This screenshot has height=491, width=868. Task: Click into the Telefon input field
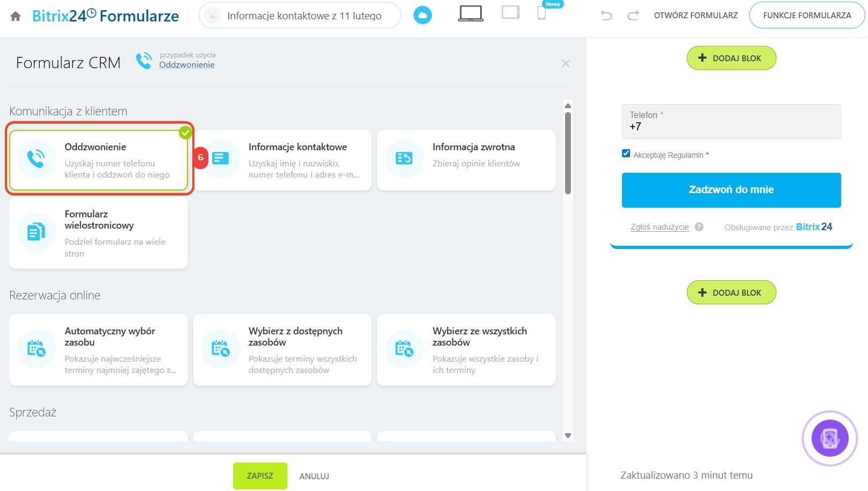[731, 127]
